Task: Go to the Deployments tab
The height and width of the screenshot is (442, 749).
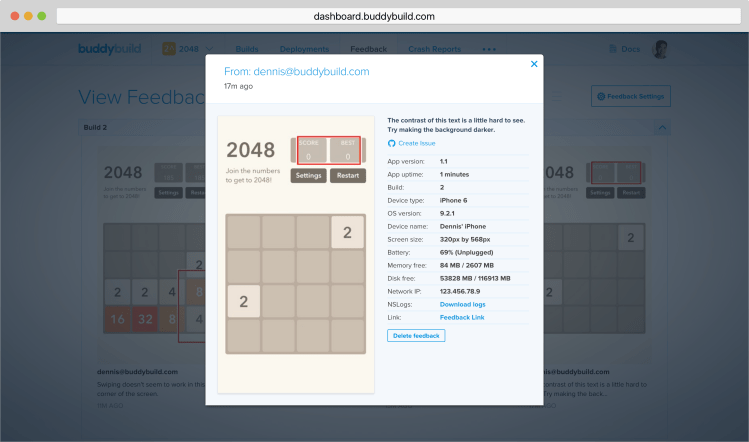Action: pyautogui.click(x=304, y=49)
